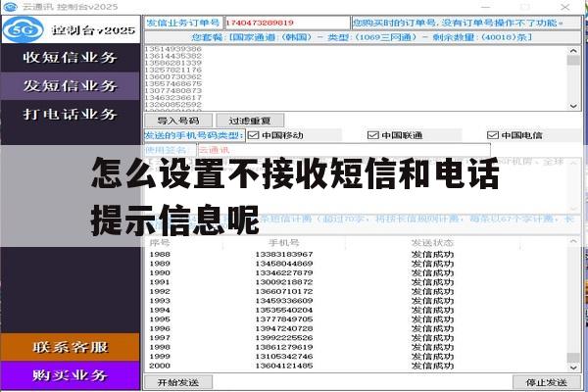
Task: Select row 2000 in results table
Action: [x=357, y=366]
